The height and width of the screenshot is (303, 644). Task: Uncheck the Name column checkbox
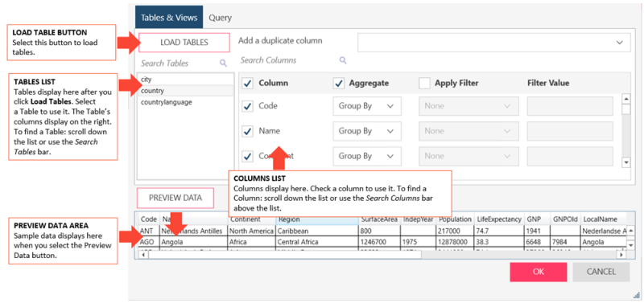248,131
